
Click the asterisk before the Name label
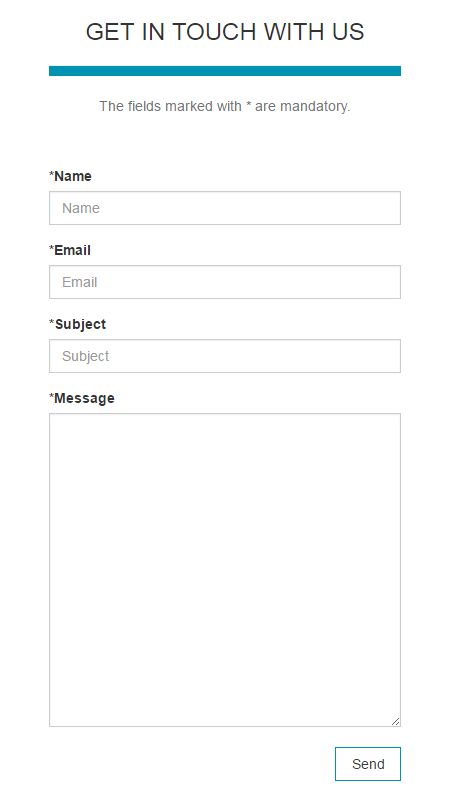51,174
